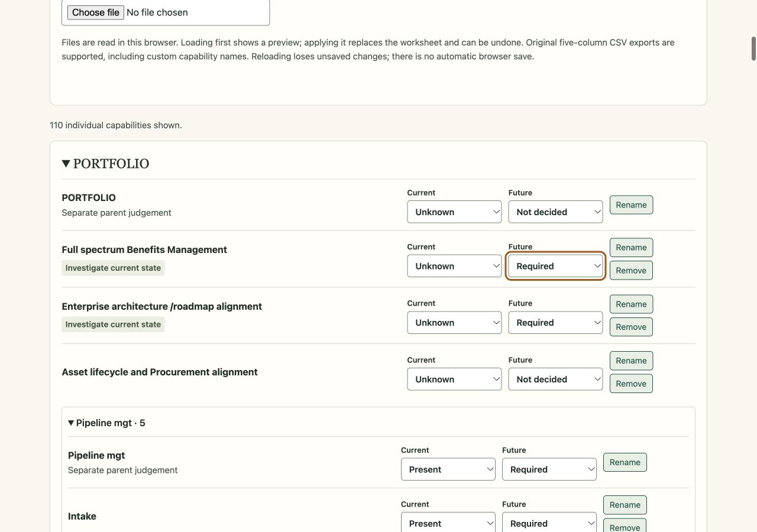This screenshot has height=532, width=757.
Task: Remove Full spectrum Benefits Management
Action: (631, 270)
